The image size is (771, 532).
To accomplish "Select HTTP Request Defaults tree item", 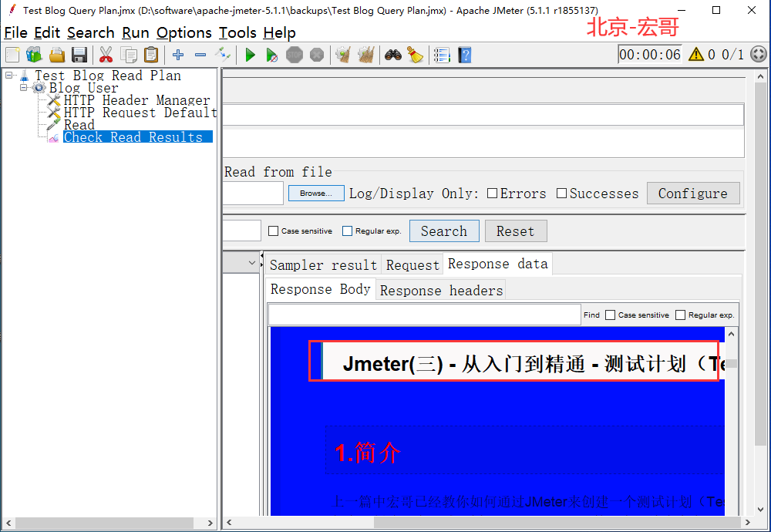I will 140,113.
